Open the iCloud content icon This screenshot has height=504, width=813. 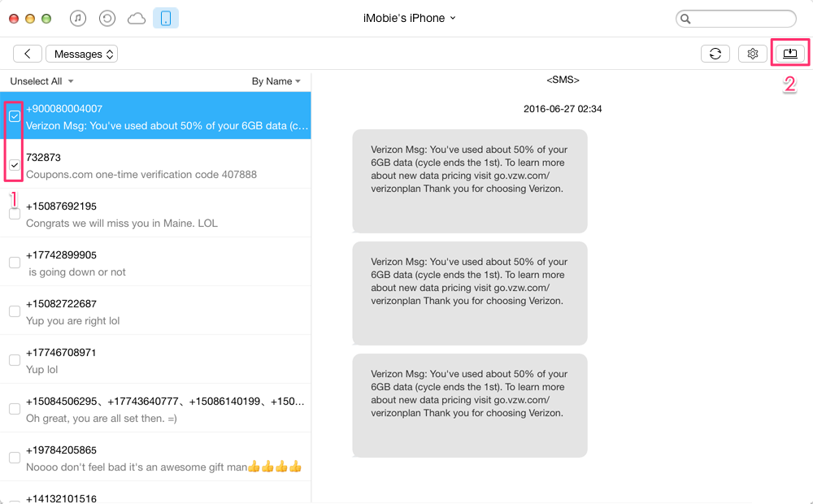(137, 20)
